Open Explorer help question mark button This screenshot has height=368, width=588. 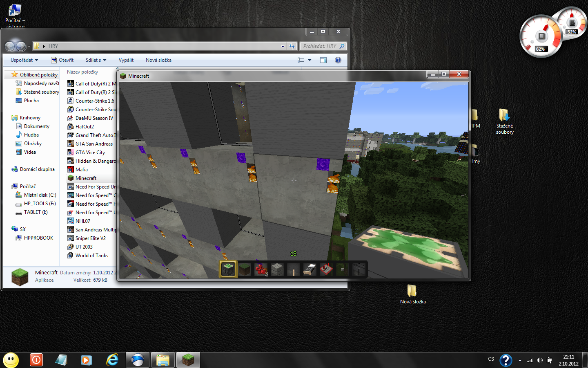coord(338,60)
